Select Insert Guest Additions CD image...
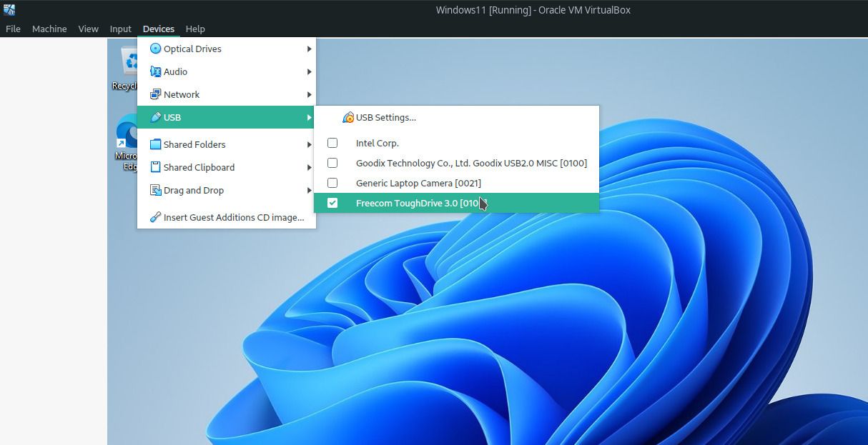The image size is (868, 445). tap(227, 217)
